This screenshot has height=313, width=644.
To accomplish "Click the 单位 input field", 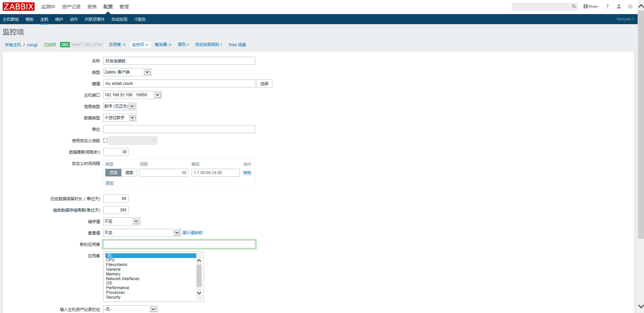I will (179, 129).
